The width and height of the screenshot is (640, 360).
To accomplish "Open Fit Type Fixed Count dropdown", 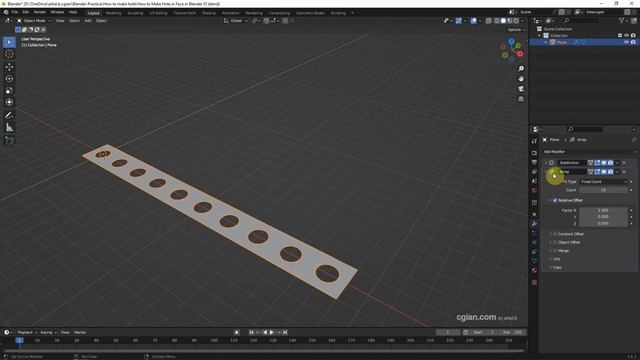I will pyautogui.click(x=604, y=182).
